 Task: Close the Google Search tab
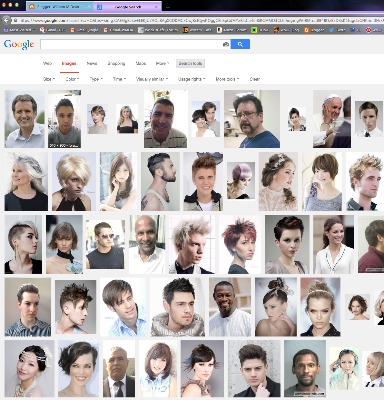[156, 7]
